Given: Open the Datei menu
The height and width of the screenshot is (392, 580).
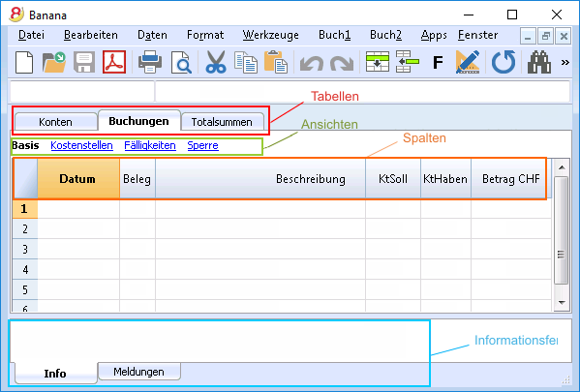Looking at the screenshot, I should click(31, 35).
